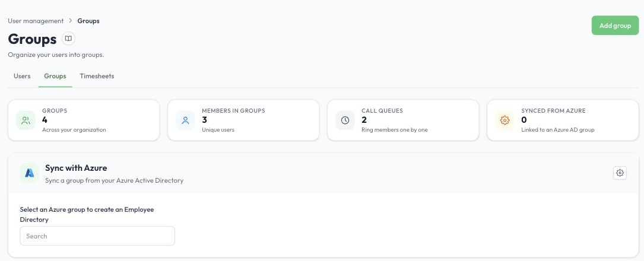Viewport: 644px width, 261px height.
Task: Click the Members in Groups person icon
Action: [x=185, y=120]
